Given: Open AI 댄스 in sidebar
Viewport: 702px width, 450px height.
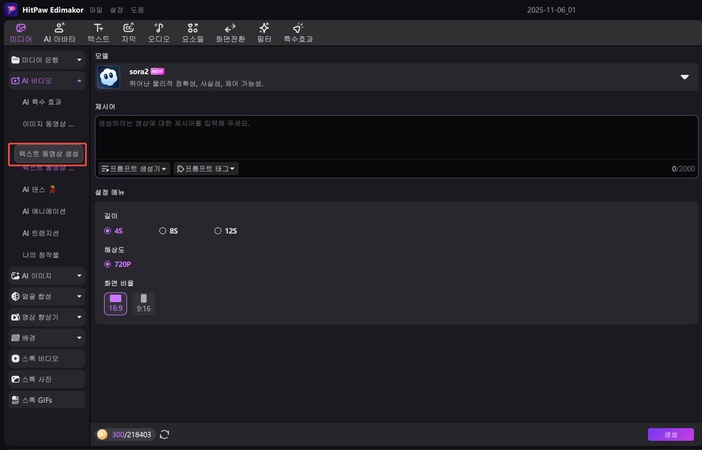Looking at the screenshot, I should click(x=39, y=189).
